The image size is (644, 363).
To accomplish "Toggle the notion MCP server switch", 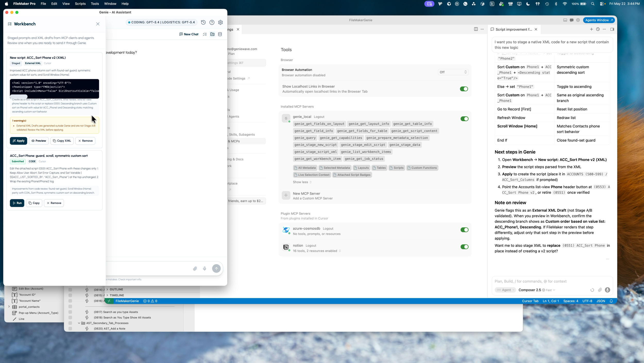I will 464,247.
